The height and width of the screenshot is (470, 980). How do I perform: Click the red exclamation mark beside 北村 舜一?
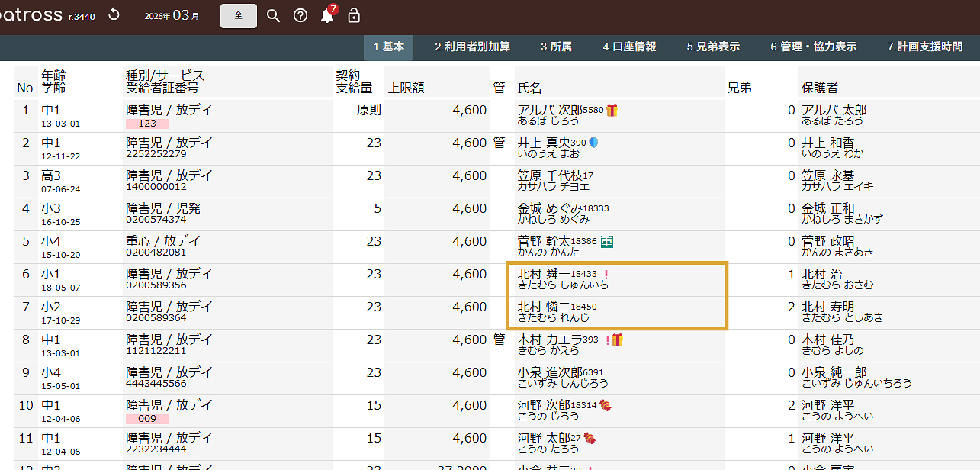coord(606,275)
